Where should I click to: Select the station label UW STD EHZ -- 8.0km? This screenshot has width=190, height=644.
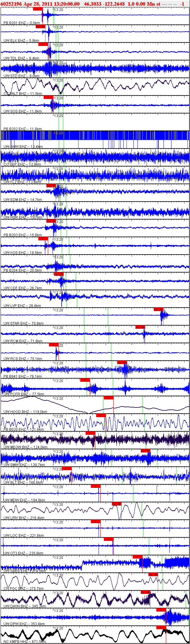point(21,76)
